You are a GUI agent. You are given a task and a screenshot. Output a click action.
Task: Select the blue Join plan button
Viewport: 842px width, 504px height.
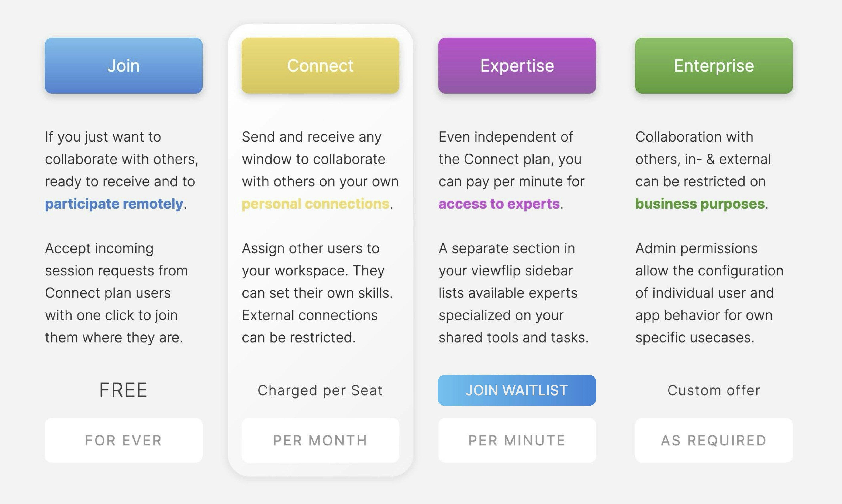124,66
